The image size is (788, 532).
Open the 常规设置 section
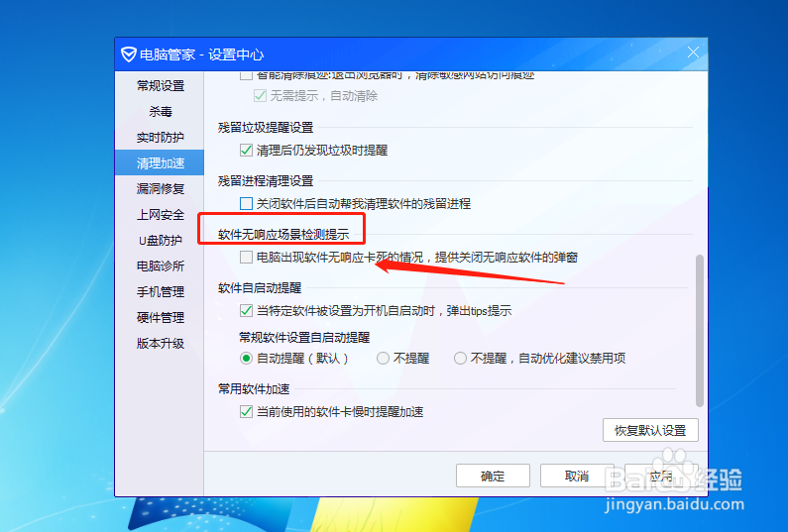[161, 86]
